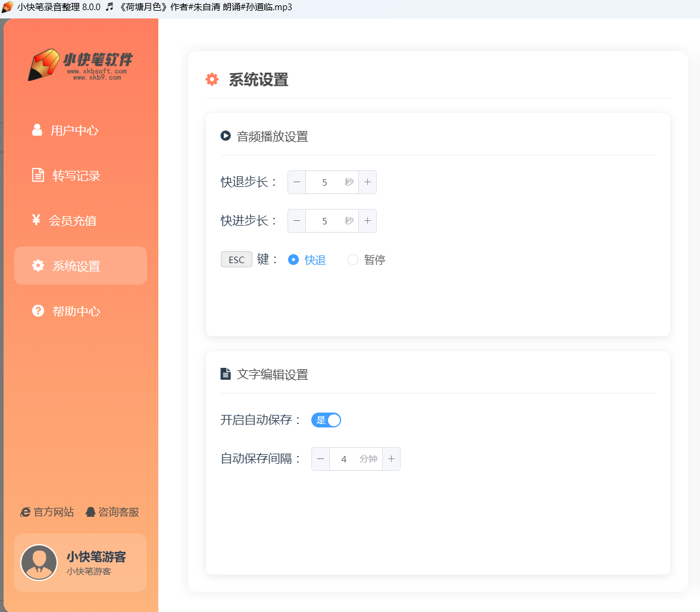This screenshot has width=700, height=612.
Task: Click the 会员充值 yen icon
Action: click(36, 220)
